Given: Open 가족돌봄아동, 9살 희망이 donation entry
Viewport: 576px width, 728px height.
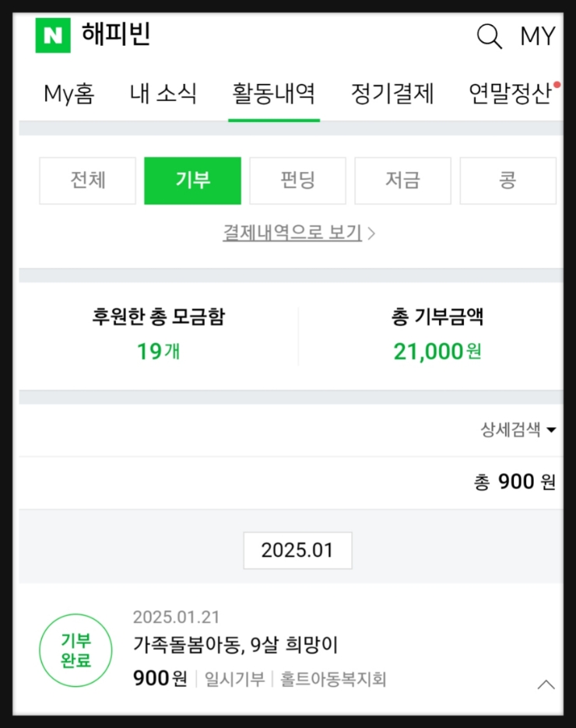Looking at the screenshot, I should pyautogui.click(x=235, y=645).
